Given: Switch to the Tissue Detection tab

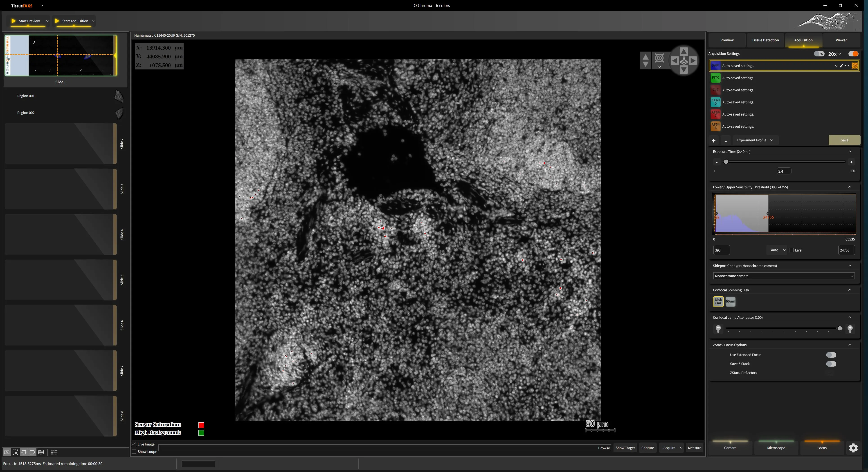Looking at the screenshot, I should coord(765,40).
